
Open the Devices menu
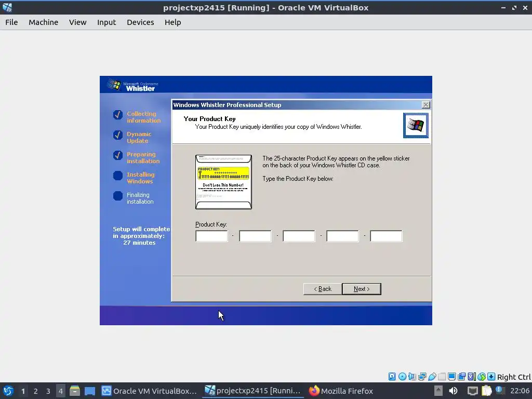point(140,22)
